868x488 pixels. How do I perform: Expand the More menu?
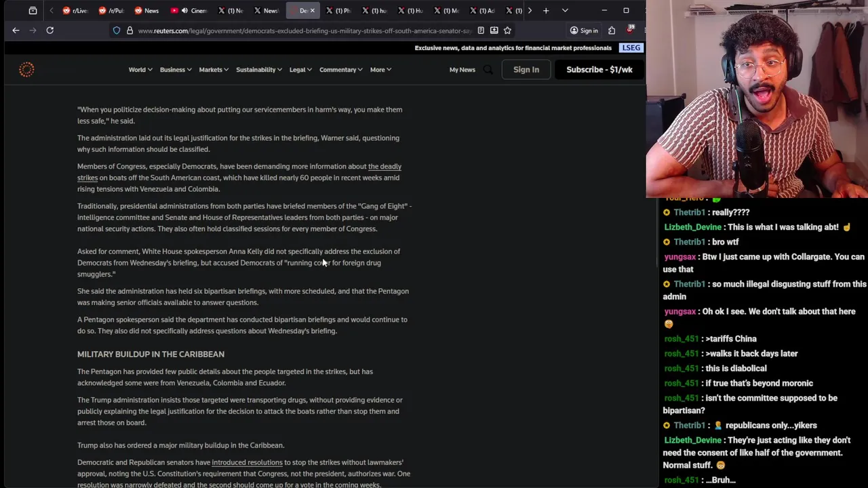380,70
